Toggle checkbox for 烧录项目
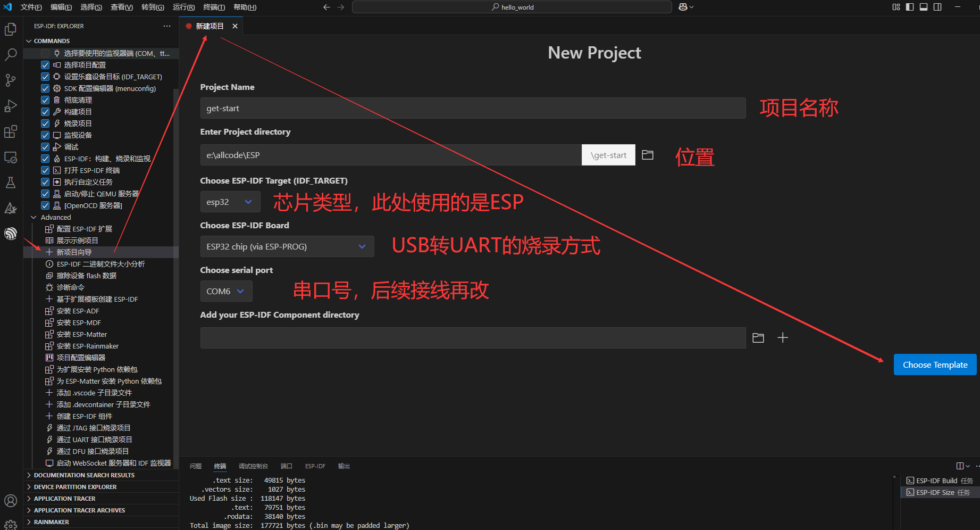This screenshot has width=980, height=530. tap(45, 123)
